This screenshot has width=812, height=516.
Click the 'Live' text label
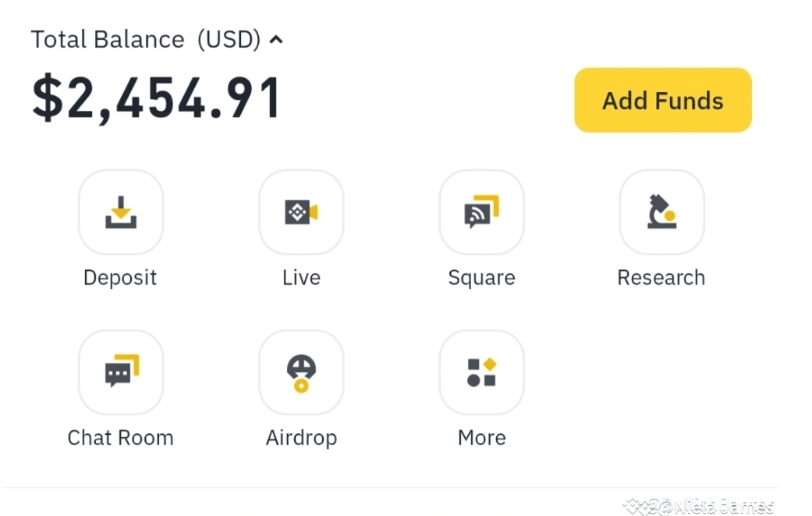[x=301, y=278]
